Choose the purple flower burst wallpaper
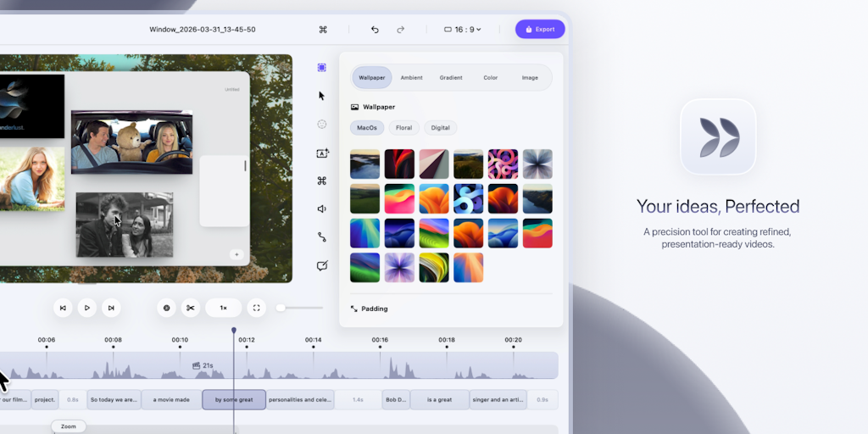The width and height of the screenshot is (868, 434). point(400,268)
